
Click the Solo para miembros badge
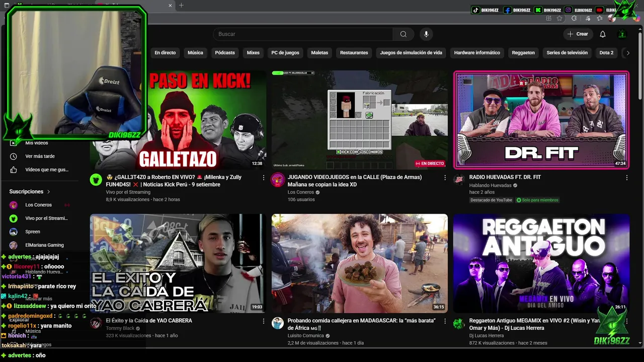tap(537, 200)
